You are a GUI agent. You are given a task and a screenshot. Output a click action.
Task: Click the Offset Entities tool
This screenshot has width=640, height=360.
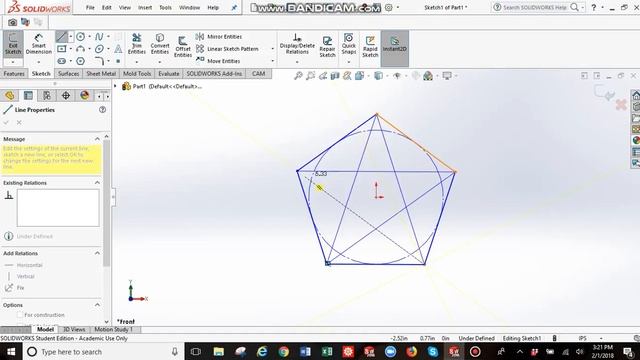[183, 47]
